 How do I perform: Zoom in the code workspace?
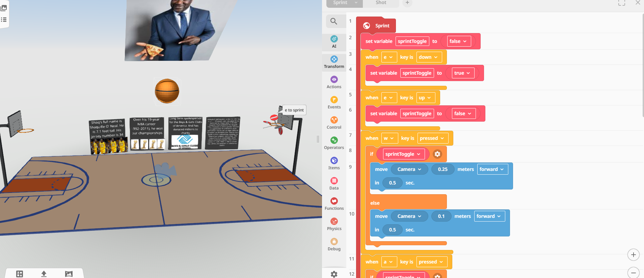pyautogui.click(x=634, y=255)
